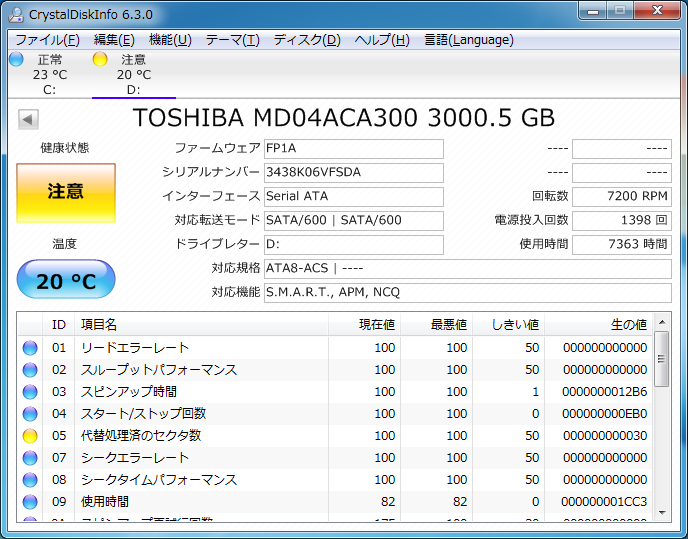
Task: Open the ヘルプ(H) menu
Action: pos(382,40)
